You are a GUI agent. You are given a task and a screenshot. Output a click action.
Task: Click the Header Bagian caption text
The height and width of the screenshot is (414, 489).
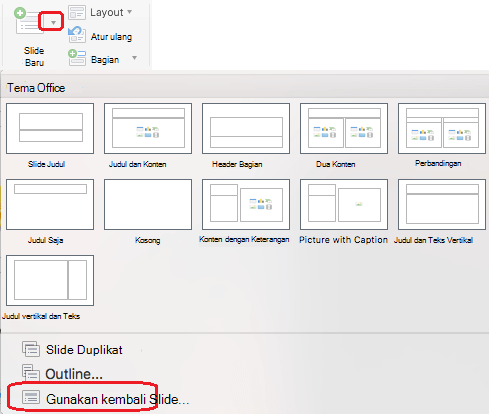pyautogui.click(x=237, y=164)
